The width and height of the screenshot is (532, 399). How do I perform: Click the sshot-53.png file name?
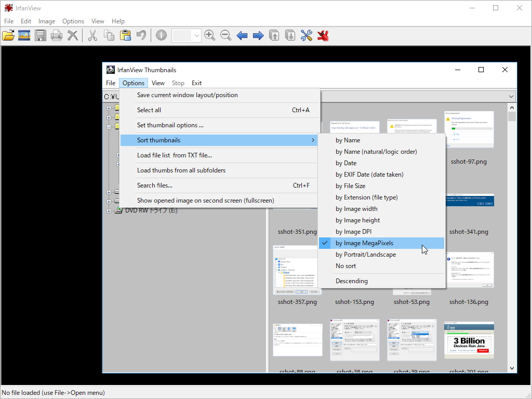pyautogui.click(x=411, y=302)
